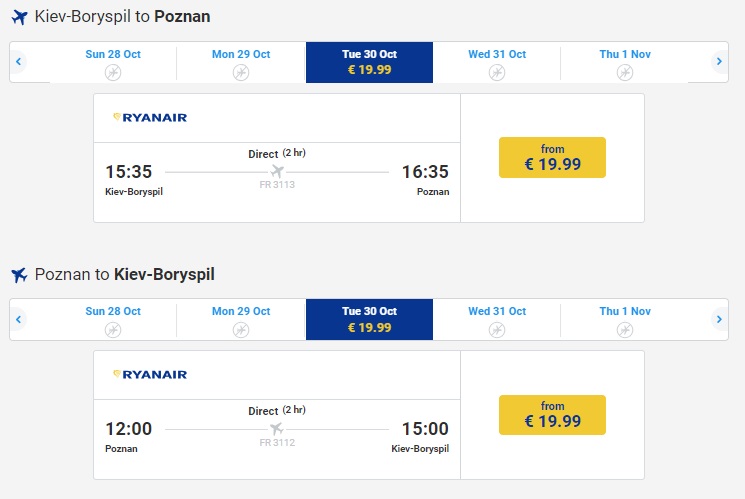This screenshot has width=745, height=499.
Task: Show later outbound dates with right arrow
Action: [x=719, y=62]
